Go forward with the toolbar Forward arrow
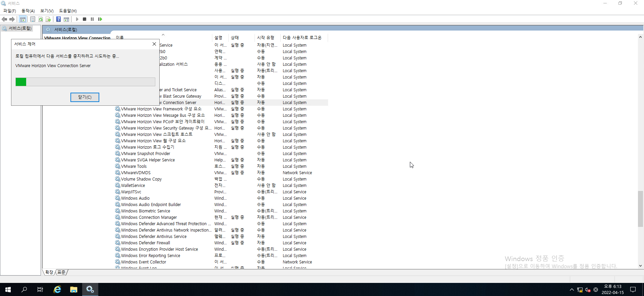Screen dimensions: 644x296 12,19
